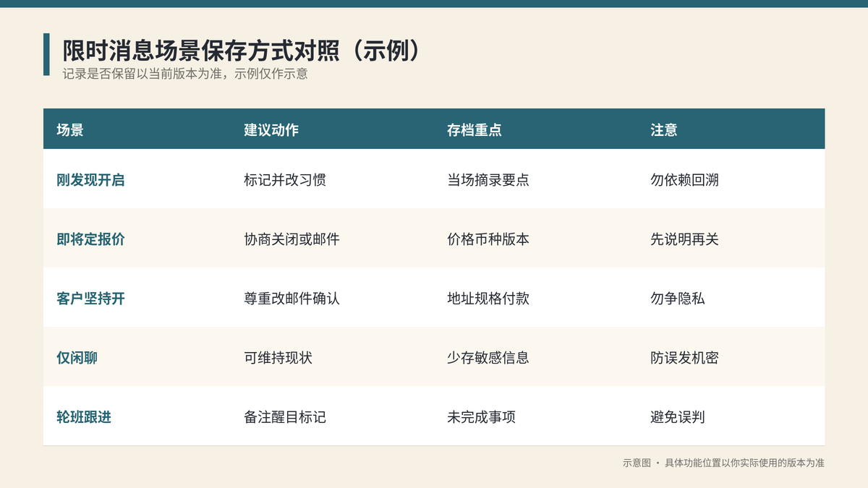This screenshot has width=868, height=488.
Task: Click the 存档重点 column header
Action: 475,130
